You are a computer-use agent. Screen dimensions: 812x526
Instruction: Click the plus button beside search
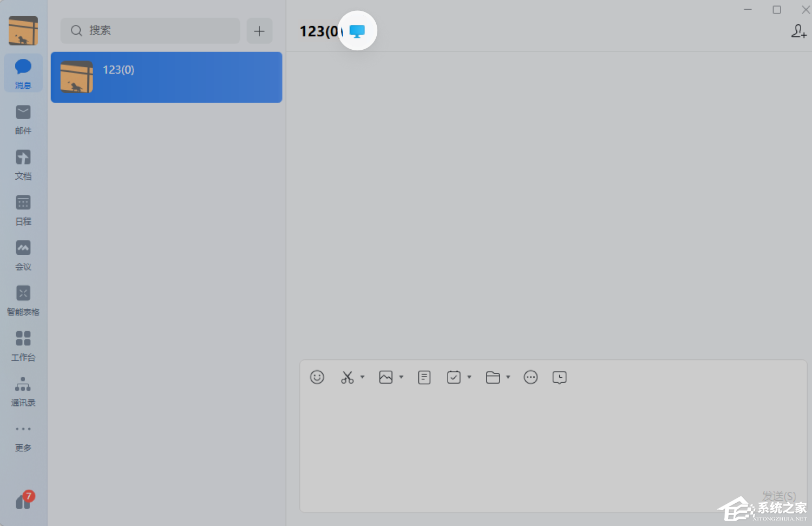coord(259,31)
